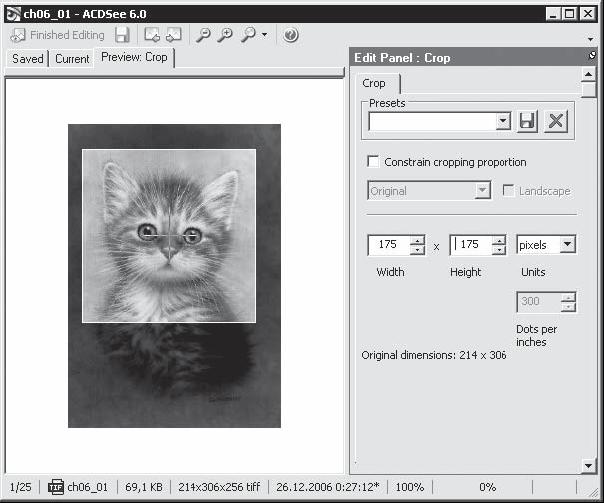Switch to the Saved tab
The width and height of the screenshot is (604, 503).
tap(27, 59)
